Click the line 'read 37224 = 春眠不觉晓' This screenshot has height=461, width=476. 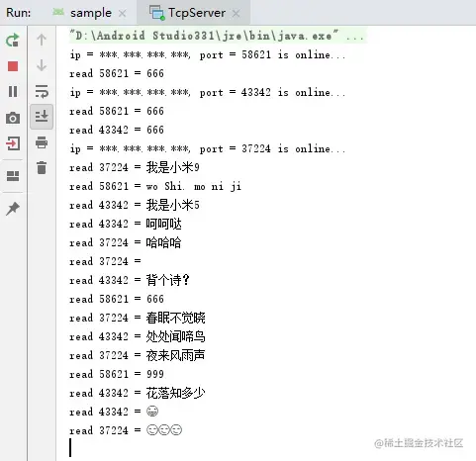[x=138, y=318]
